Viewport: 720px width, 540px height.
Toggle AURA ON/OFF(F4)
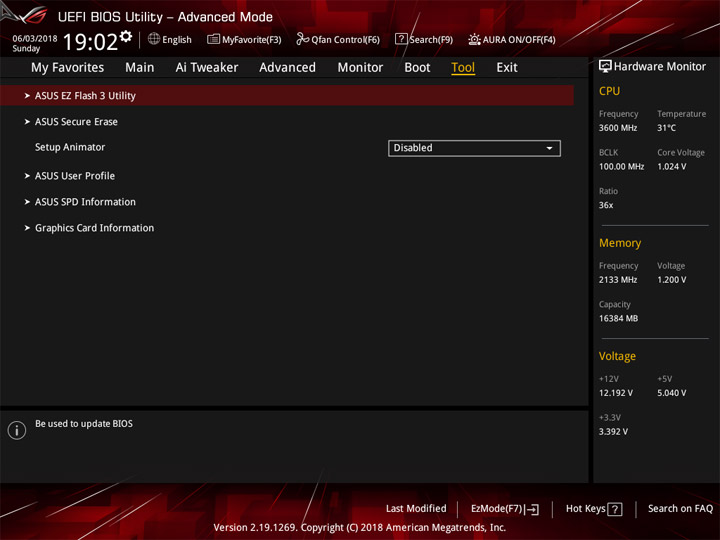click(512, 39)
